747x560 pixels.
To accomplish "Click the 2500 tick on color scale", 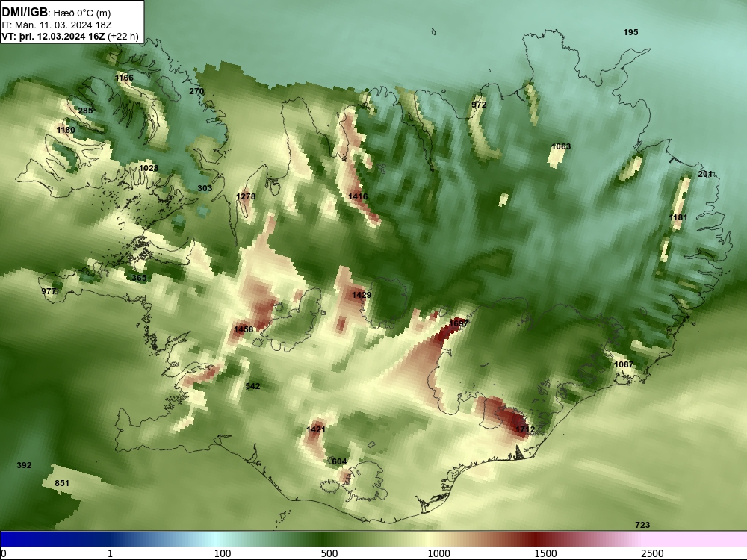I will (x=652, y=553).
